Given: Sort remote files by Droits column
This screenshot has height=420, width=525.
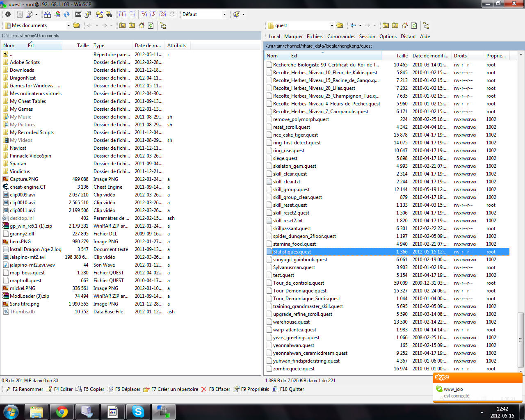Looking at the screenshot, I should click(468, 56).
